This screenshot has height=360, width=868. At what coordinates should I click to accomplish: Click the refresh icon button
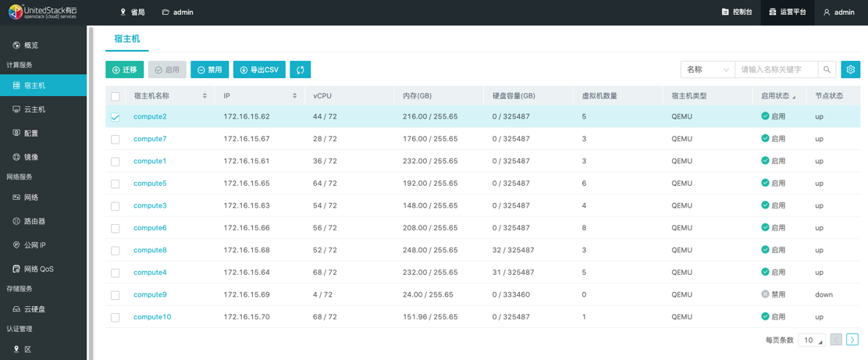point(300,70)
